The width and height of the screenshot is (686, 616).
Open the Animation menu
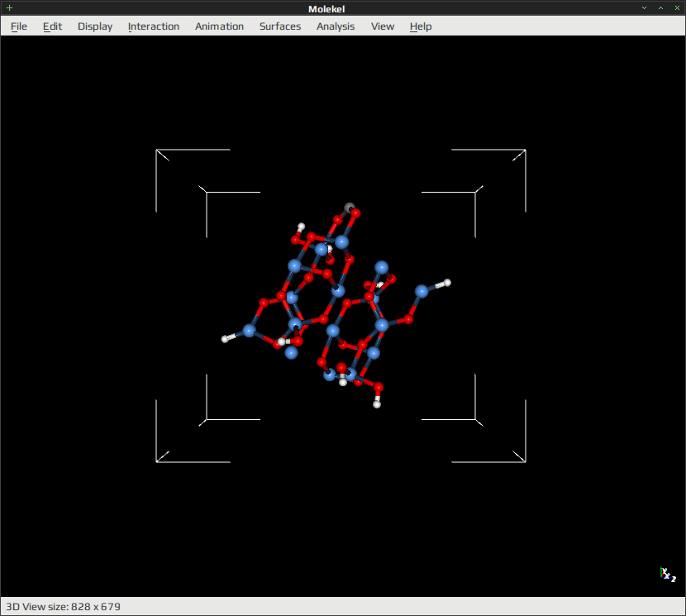(219, 26)
